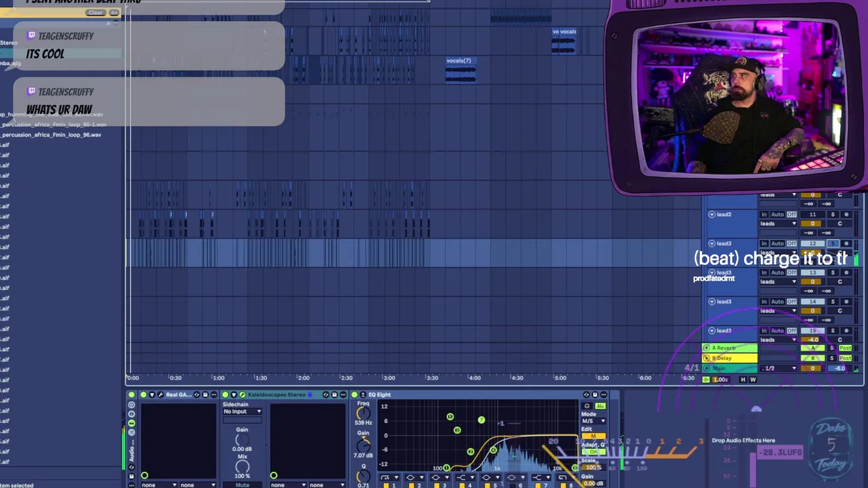Click the Drop Audio Effects Here area
Image resolution: width=868 pixels, height=488 pixels.
(x=743, y=441)
